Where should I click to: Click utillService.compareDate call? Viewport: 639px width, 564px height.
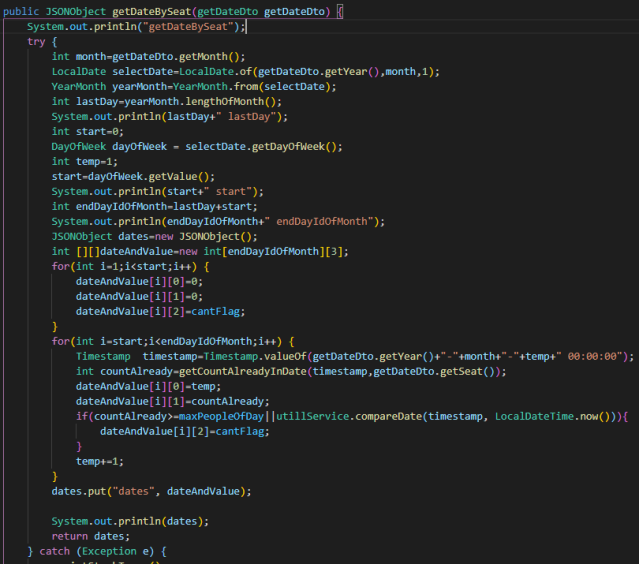point(449,416)
